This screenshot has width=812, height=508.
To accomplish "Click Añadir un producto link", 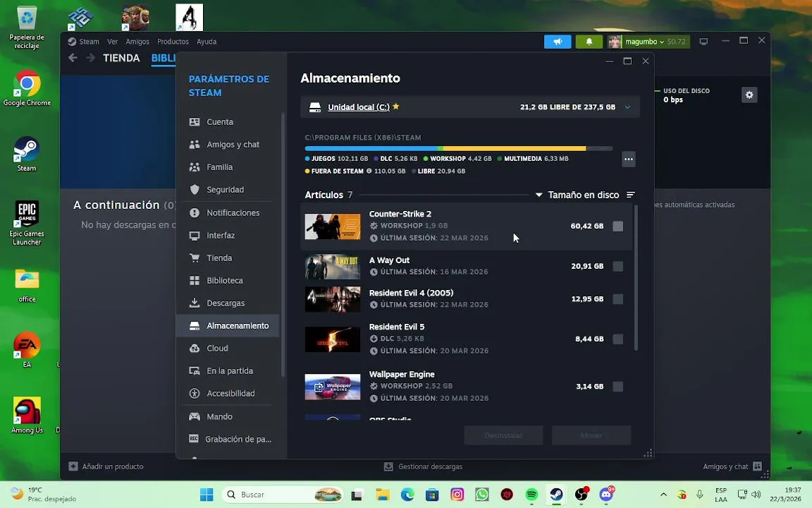I will [112, 466].
